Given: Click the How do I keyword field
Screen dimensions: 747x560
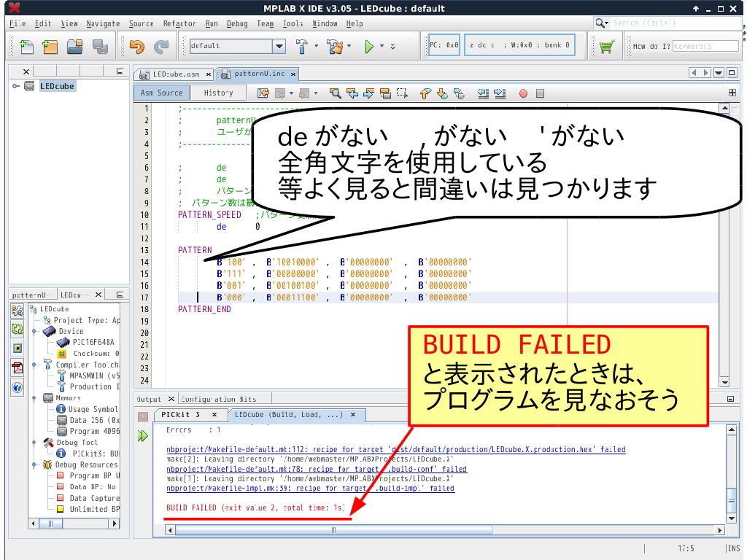Looking at the screenshot, I should pyautogui.click(x=705, y=46).
